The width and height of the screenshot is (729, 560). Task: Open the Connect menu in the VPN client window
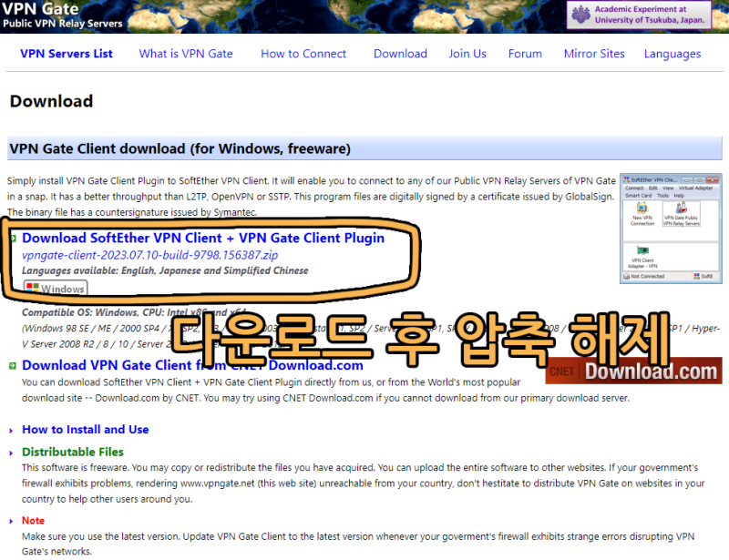coord(632,188)
